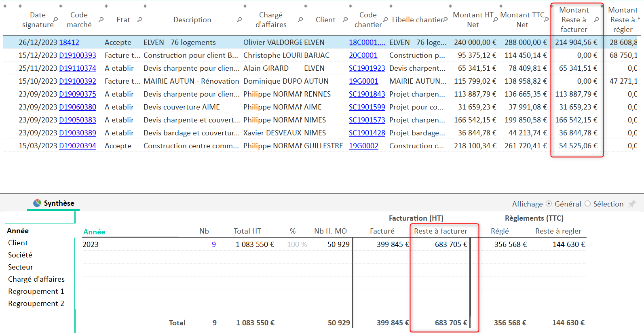Screen dimensions: 644x333
Task: Click the sort arrows above Montant HT Net
Action: (x=450, y=6)
